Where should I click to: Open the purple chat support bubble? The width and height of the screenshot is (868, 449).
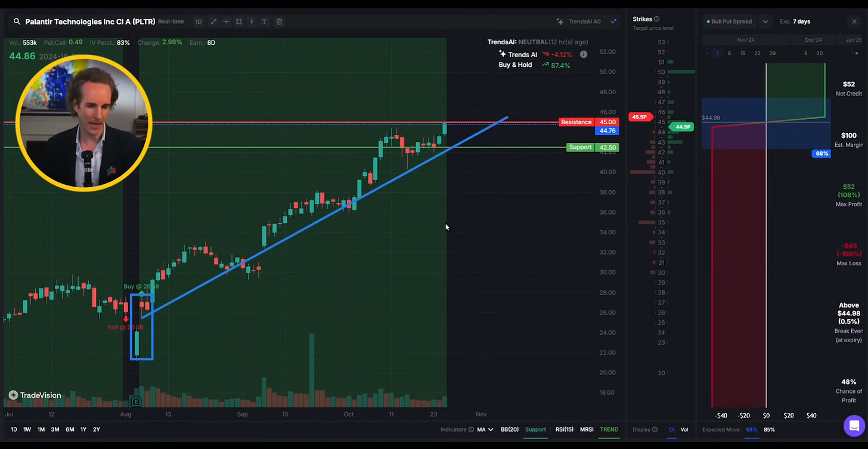[x=854, y=426]
